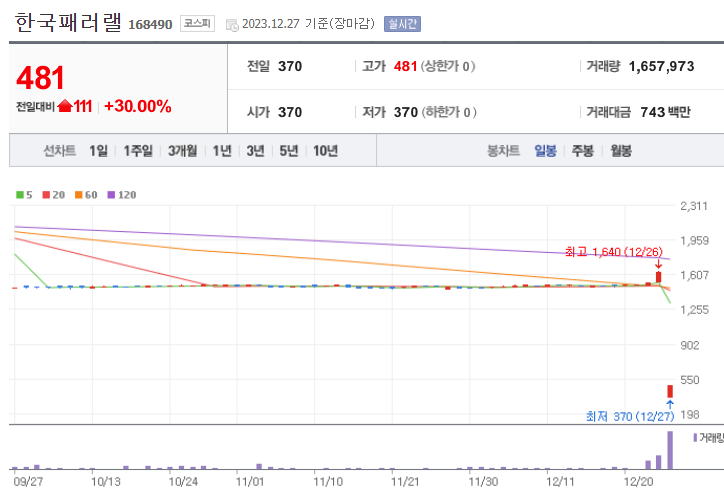Click the 거래량 value 1,657,973
The height and width of the screenshot is (498, 724).
[x=661, y=66]
